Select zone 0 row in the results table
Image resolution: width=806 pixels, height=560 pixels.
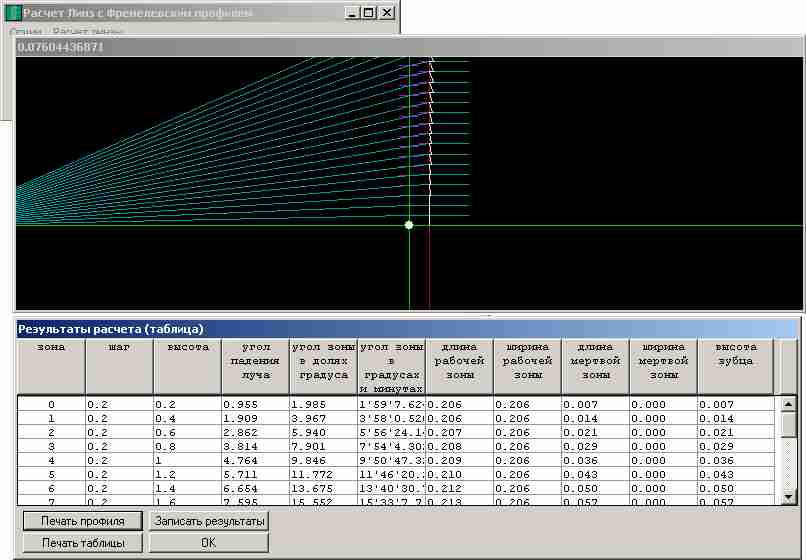[51, 405]
